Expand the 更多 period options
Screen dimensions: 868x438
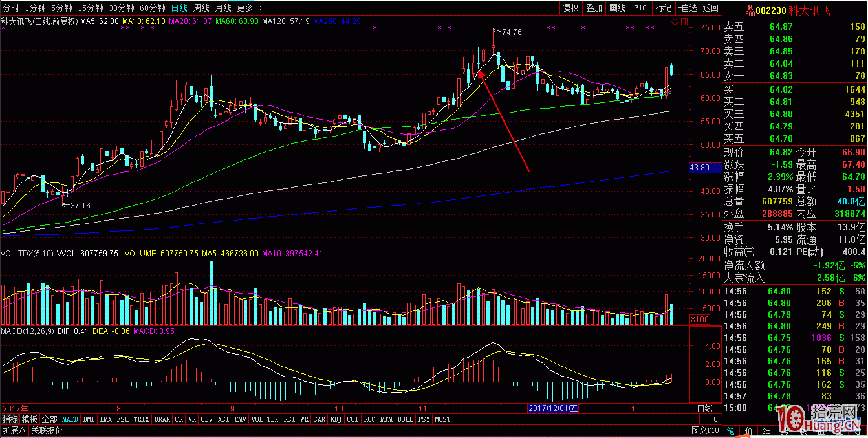point(250,8)
